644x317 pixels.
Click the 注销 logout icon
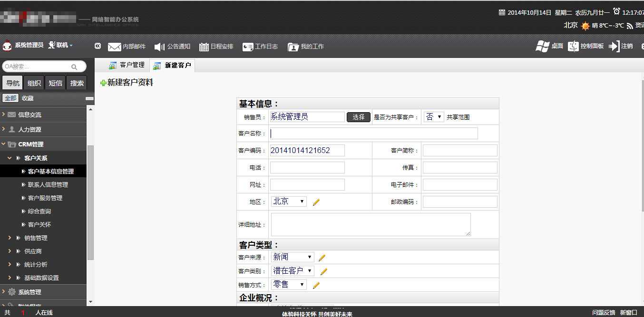tap(614, 46)
